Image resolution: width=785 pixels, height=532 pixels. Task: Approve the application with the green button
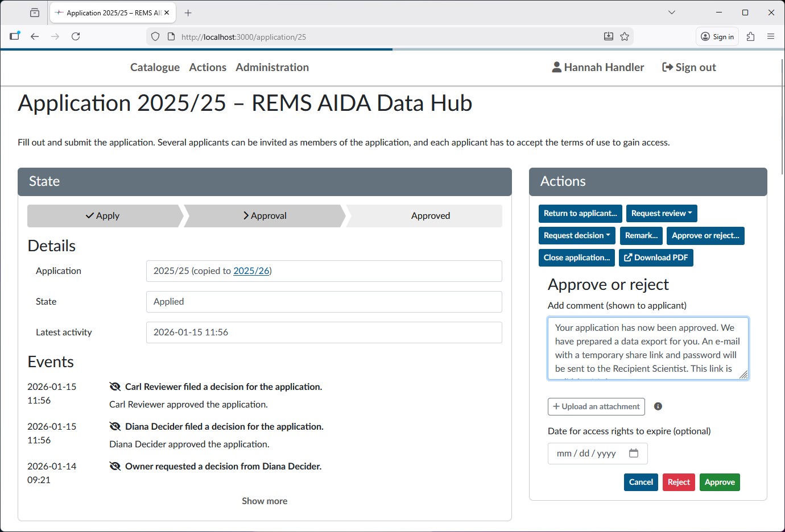pos(720,482)
